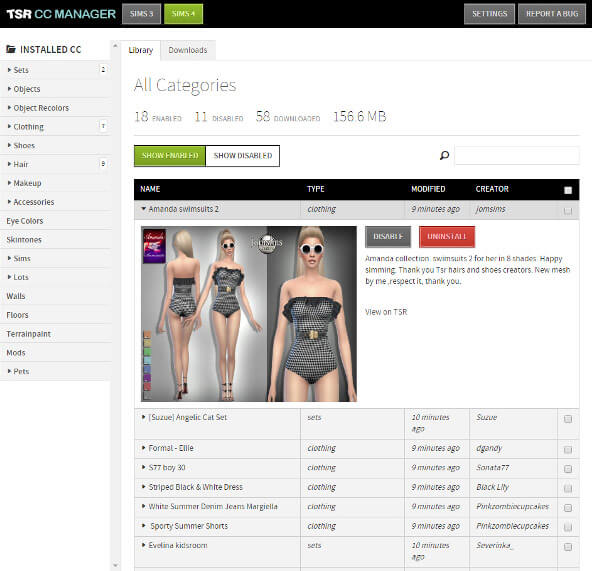
Task: Check the Amanda swimsuits 2 row checkbox
Action: point(567,211)
